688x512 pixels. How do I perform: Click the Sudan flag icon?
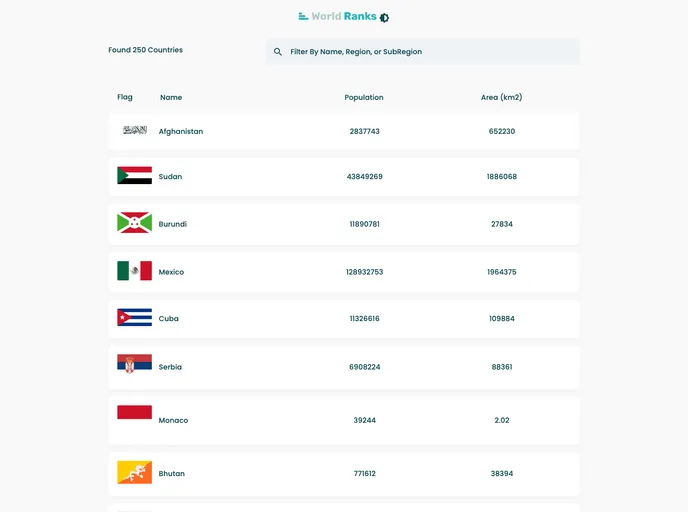click(135, 176)
